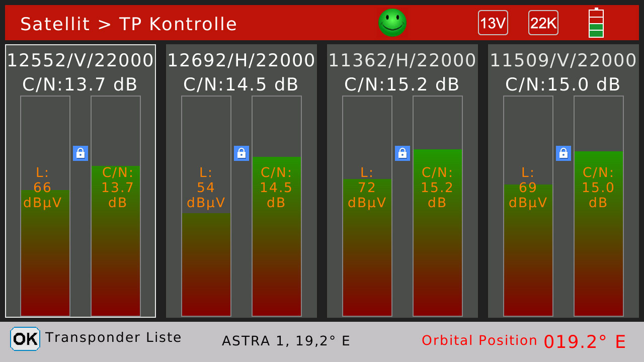
Task: Open the Transponder Liste
Action: click(25, 338)
